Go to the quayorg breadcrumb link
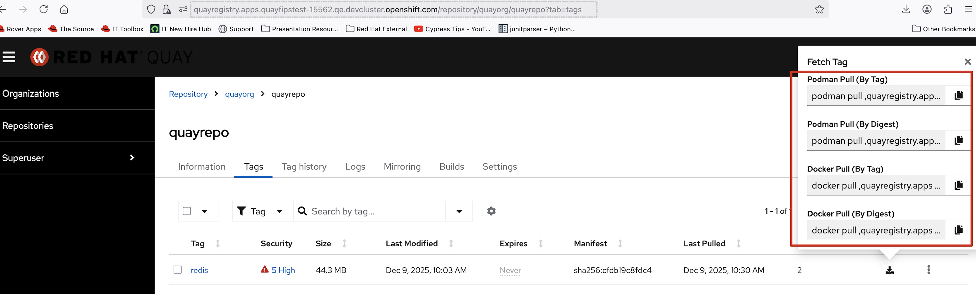Screen dimensions: 980x294 coord(239,94)
